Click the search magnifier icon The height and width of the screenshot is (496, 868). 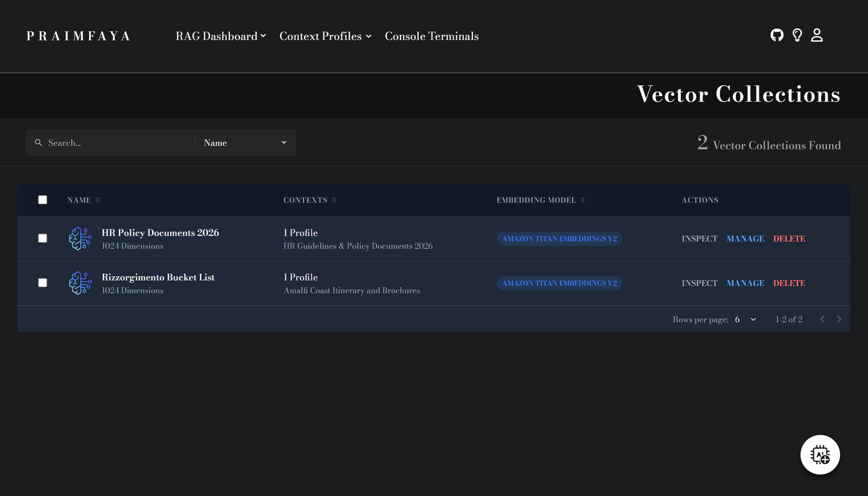(39, 143)
